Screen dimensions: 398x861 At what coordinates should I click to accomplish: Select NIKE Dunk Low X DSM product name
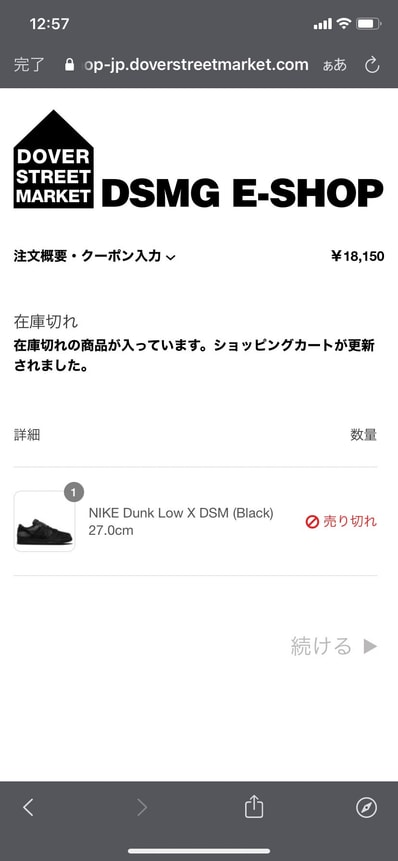(181, 513)
